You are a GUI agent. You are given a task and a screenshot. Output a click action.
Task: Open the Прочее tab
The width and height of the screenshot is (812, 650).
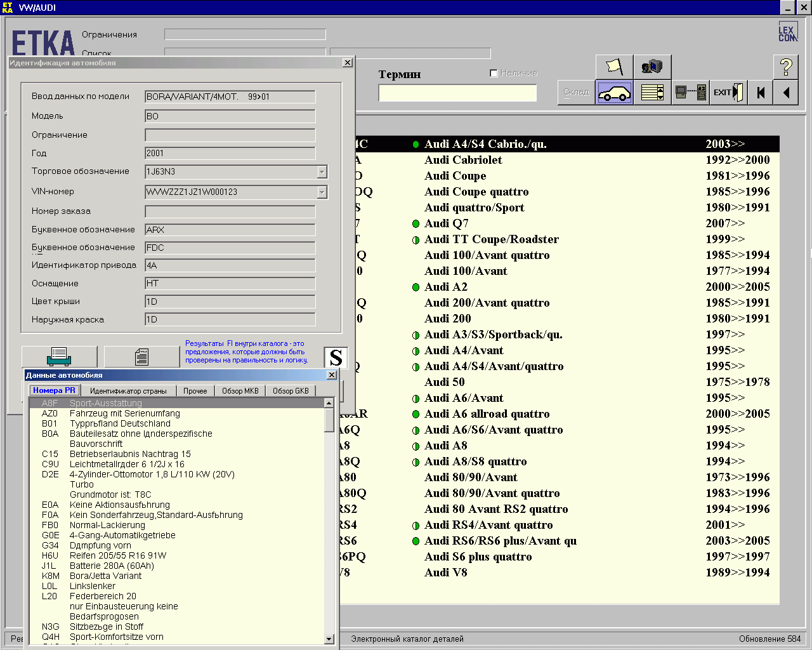coord(195,391)
